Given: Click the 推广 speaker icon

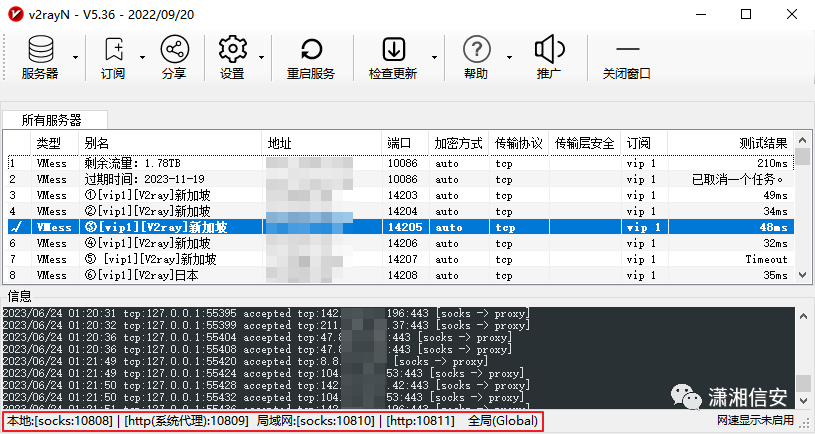Looking at the screenshot, I should pos(549,49).
